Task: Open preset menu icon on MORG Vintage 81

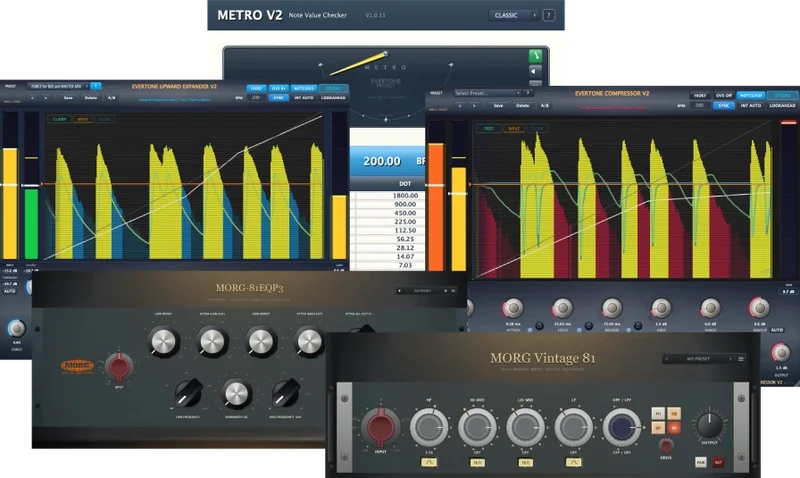Action: (741, 359)
